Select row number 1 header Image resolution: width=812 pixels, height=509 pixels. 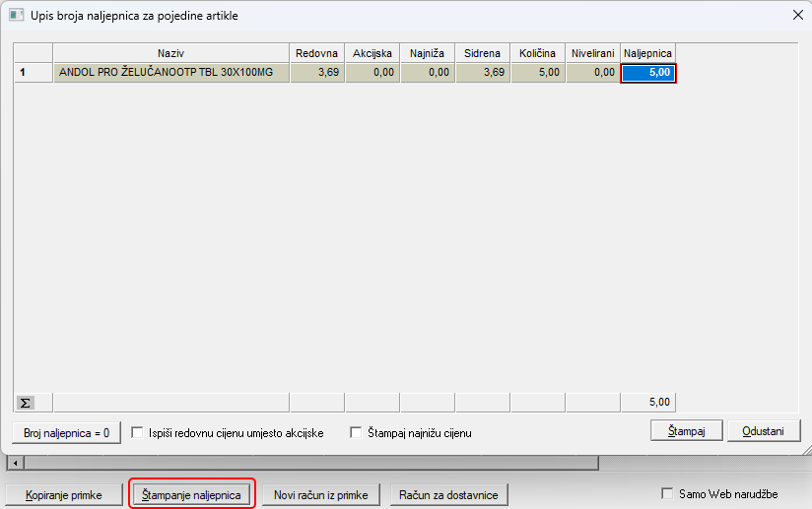pos(34,73)
